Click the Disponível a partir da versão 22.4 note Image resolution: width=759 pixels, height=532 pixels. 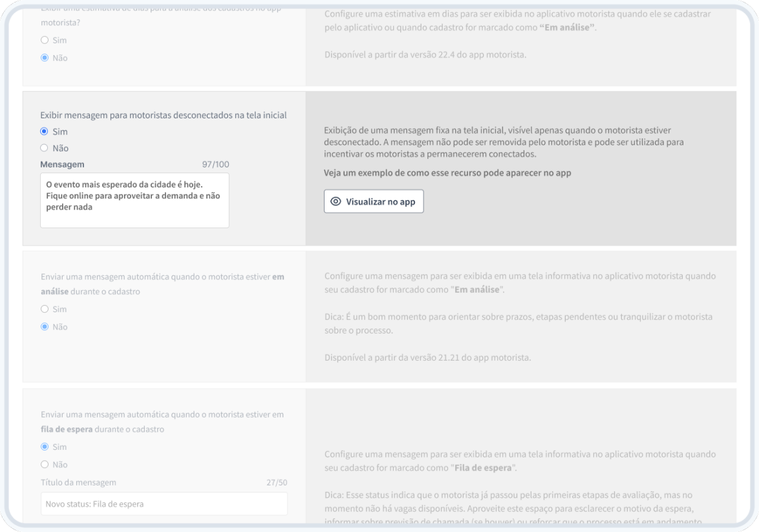click(425, 54)
